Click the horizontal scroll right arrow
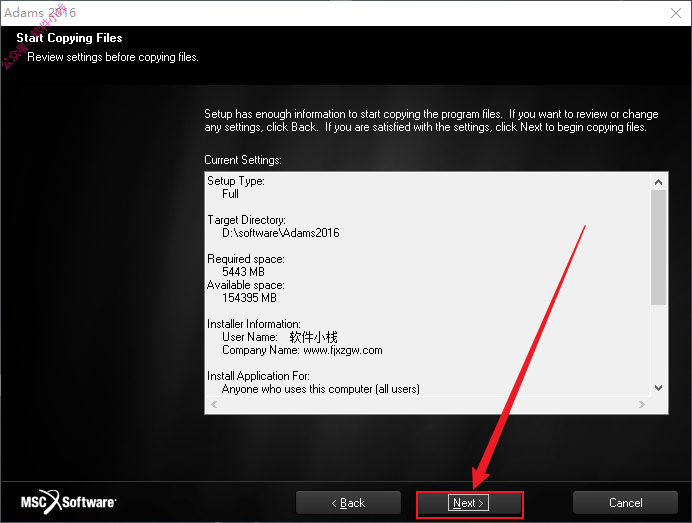This screenshot has width=692, height=523. 642,404
